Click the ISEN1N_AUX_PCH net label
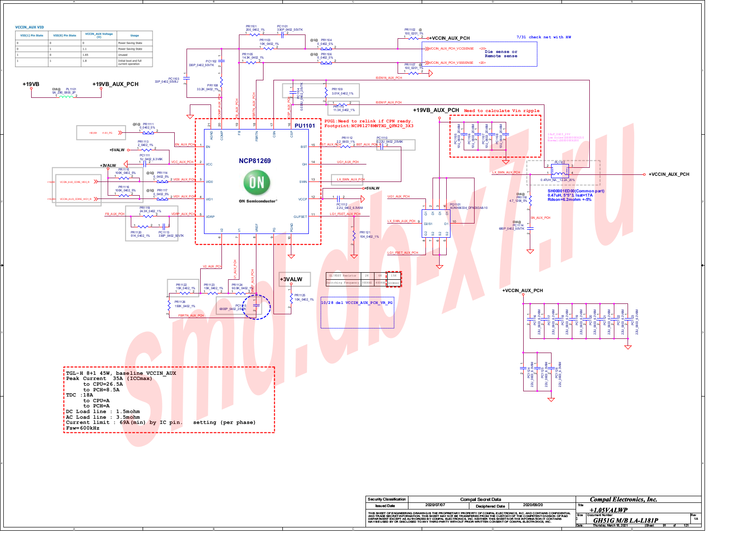Viewport: 756px width, 535px height. (389, 78)
